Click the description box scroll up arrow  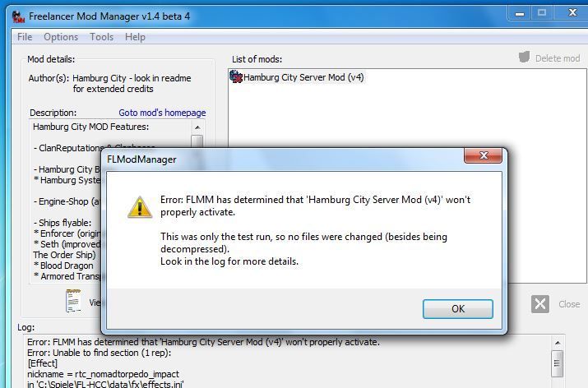(197, 127)
